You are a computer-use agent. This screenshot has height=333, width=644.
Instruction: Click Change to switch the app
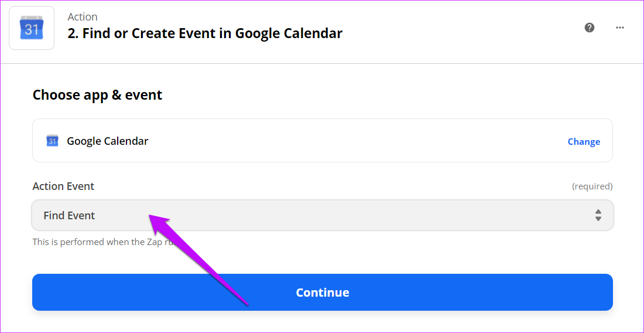[584, 141]
